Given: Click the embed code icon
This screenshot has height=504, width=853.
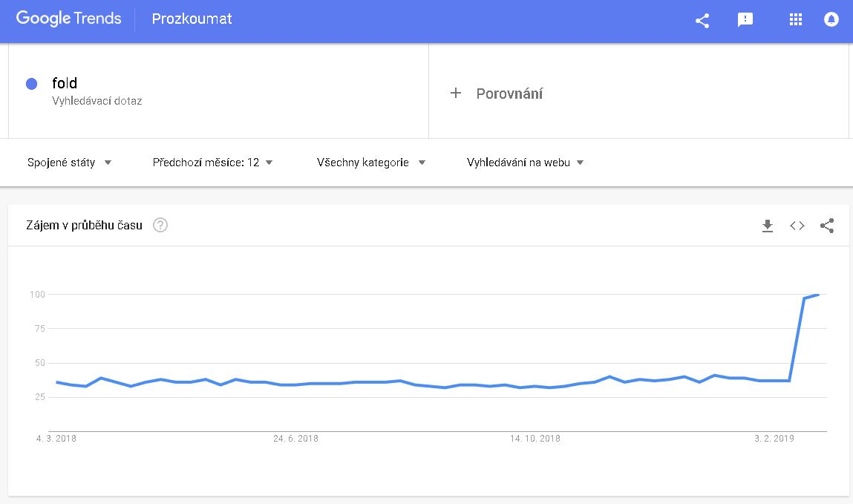Looking at the screenshot, I should tap(797, 226).
